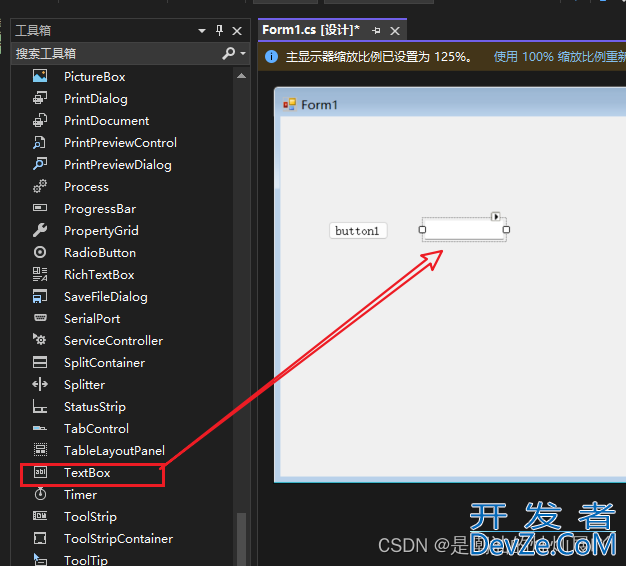Pick the SplitContainer icon
This screenshot has width=626, height=566.
[x=40, y=362]
